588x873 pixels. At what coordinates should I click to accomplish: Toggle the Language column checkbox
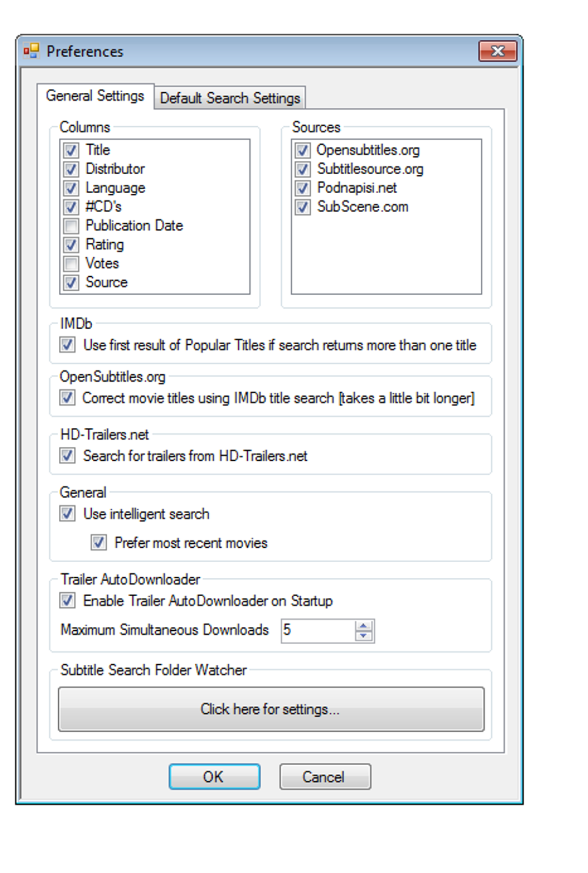click(x=70, y=188)
